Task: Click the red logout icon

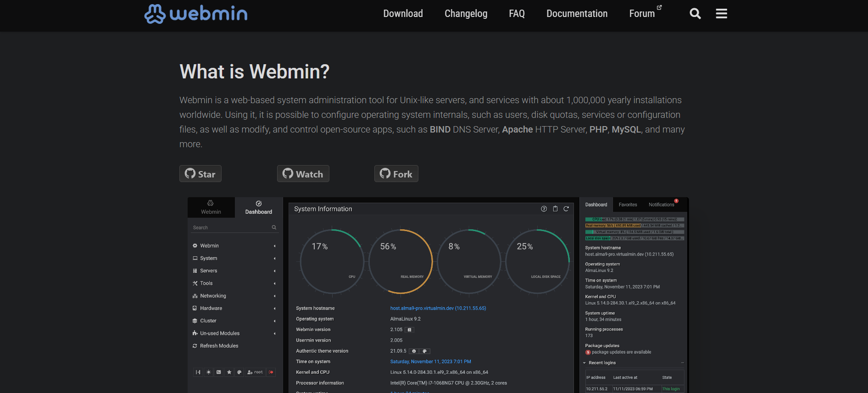Action: click(x=271, y=372)
